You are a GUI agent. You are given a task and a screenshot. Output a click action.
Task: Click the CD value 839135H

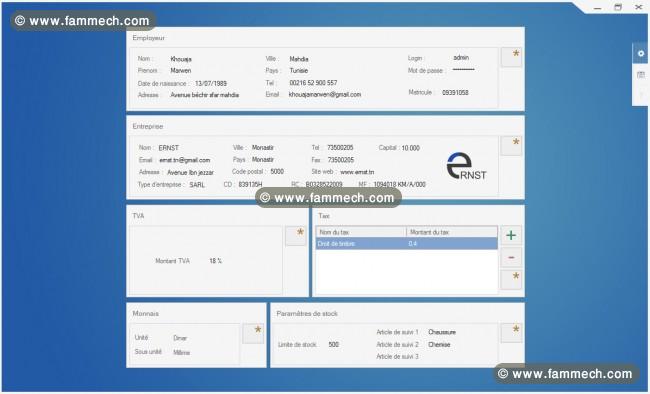point(250,185)
